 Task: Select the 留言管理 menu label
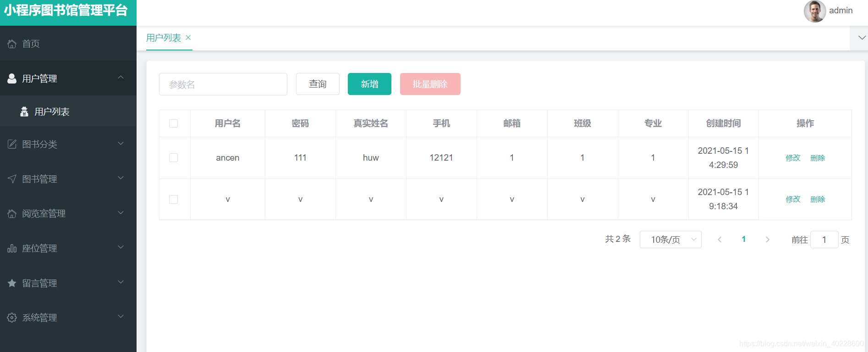coord(39,283)
